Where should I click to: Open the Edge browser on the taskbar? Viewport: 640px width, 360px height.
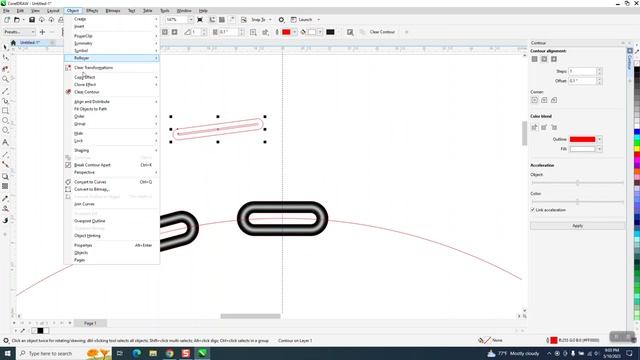point(136,353)
